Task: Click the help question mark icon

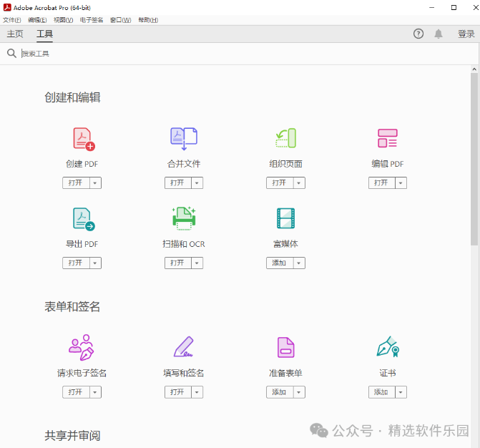Action: 418,34
